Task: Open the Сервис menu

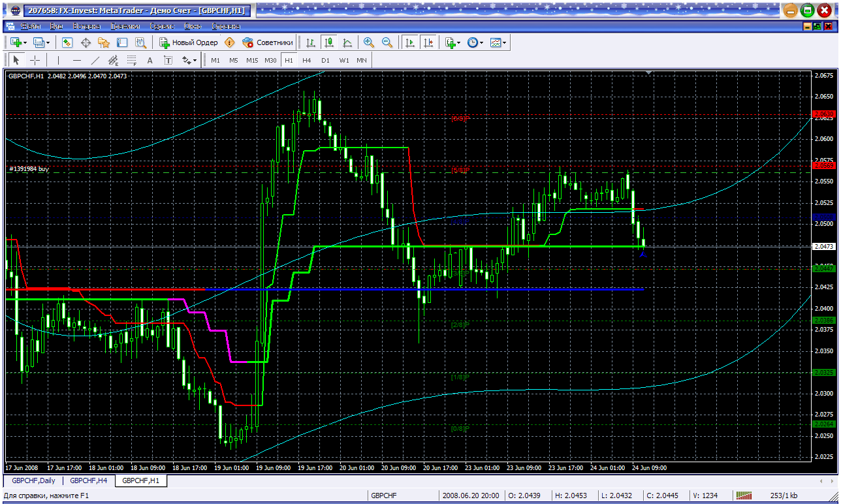Action: pyautogui.click(x=161, y=26)
